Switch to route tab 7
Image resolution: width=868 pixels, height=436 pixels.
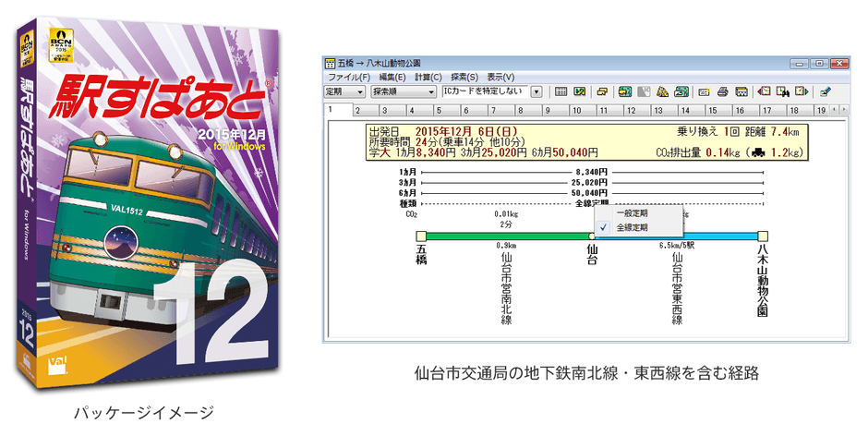coord(501,111)
